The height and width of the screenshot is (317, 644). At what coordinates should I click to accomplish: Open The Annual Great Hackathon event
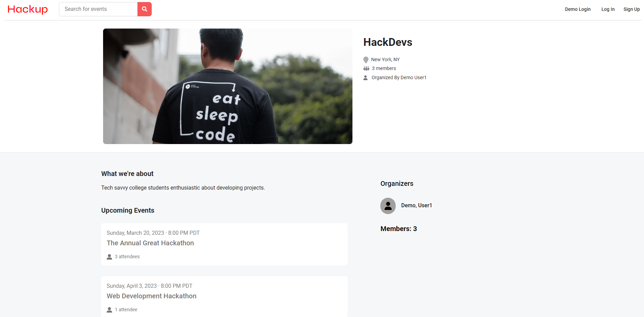150,243
